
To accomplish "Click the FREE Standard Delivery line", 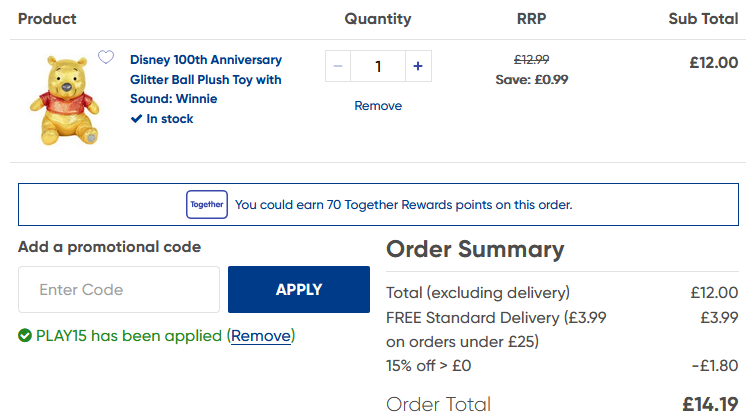I will tap(562, 330).
